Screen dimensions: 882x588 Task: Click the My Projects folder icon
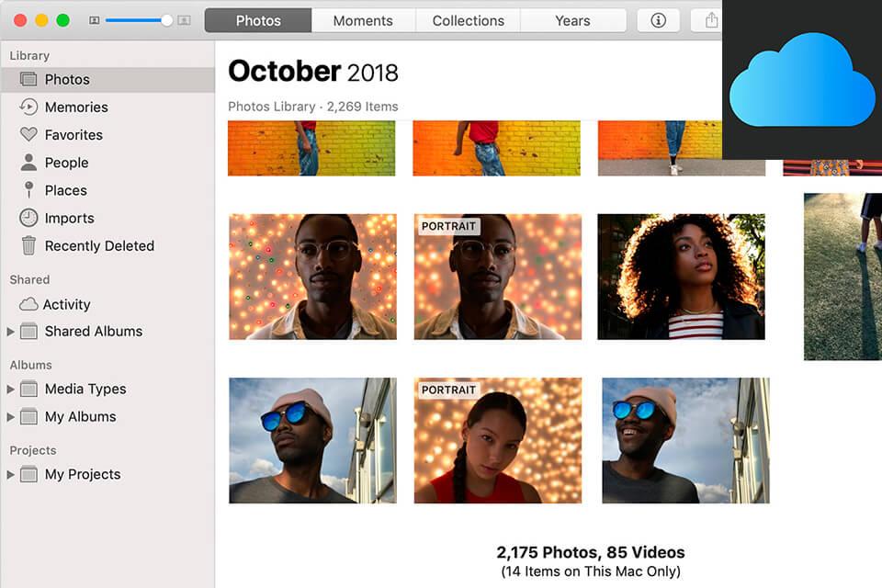(x=28, y=474)
